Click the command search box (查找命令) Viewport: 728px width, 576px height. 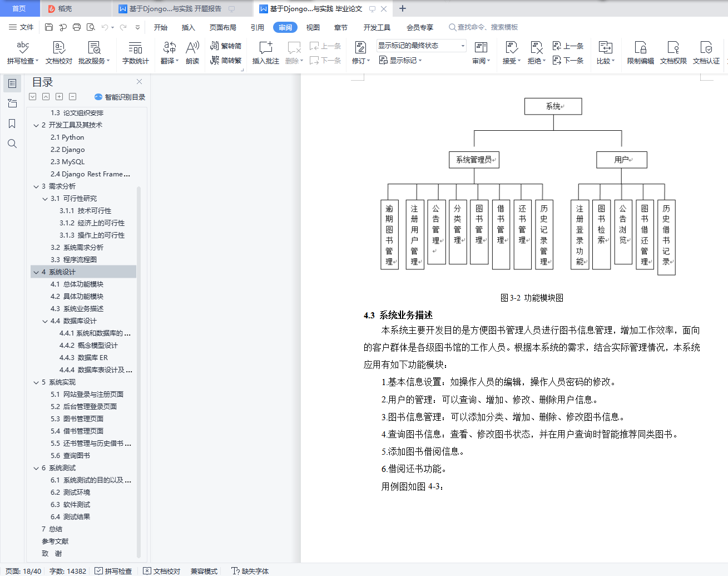point(484,27)
